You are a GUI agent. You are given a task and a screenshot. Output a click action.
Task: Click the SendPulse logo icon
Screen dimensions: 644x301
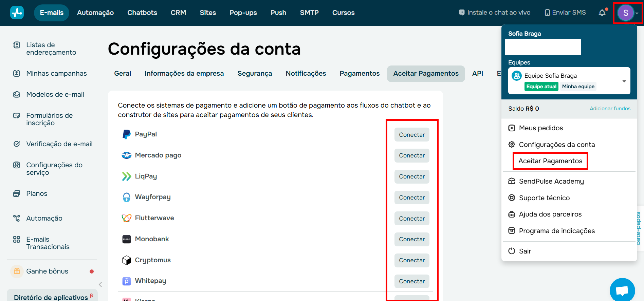pos(17,13)
